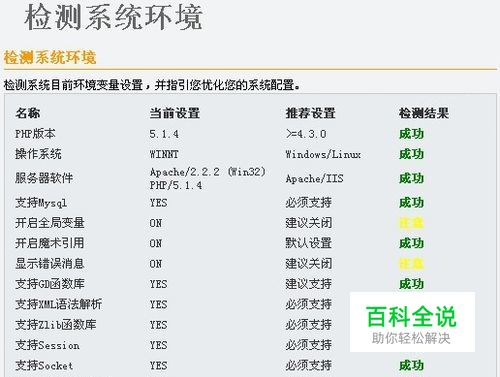
Task: Click the 检测系统目前环境变量设置 description line
Action: point(152,85)
